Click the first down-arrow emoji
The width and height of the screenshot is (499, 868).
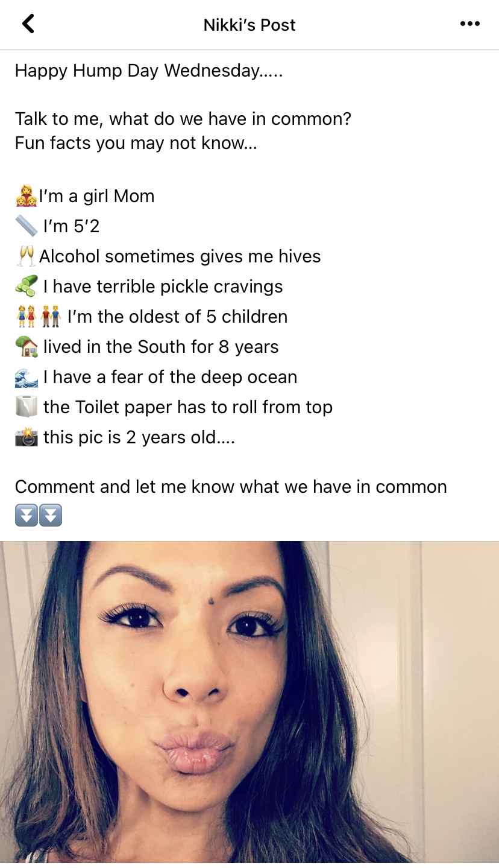point(27,516)
